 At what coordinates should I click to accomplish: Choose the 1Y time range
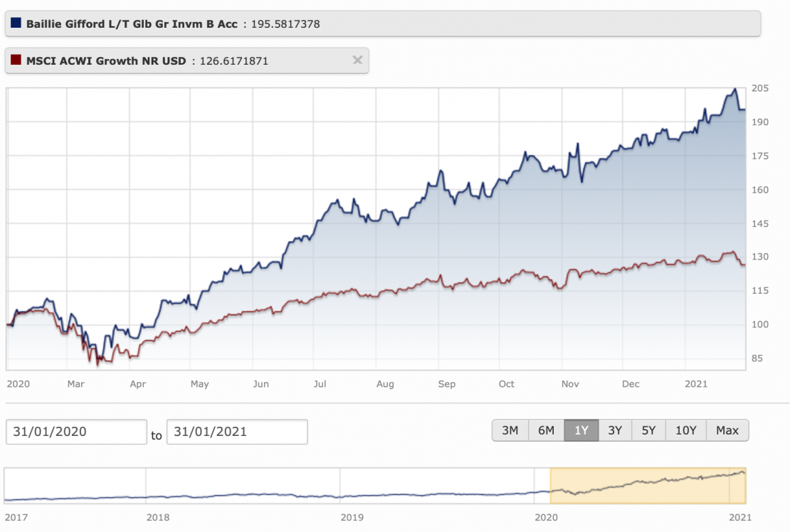581,430
